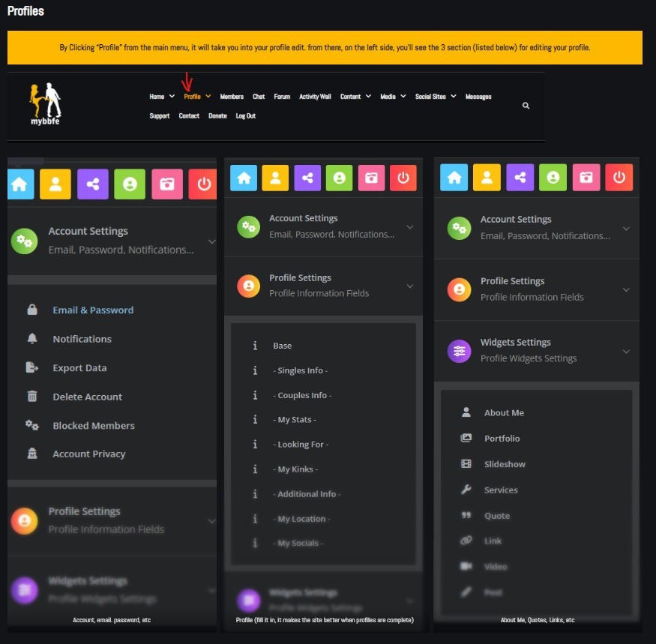Click the Log Out link
Screen dimensions: 656x644
coord(245,116)
